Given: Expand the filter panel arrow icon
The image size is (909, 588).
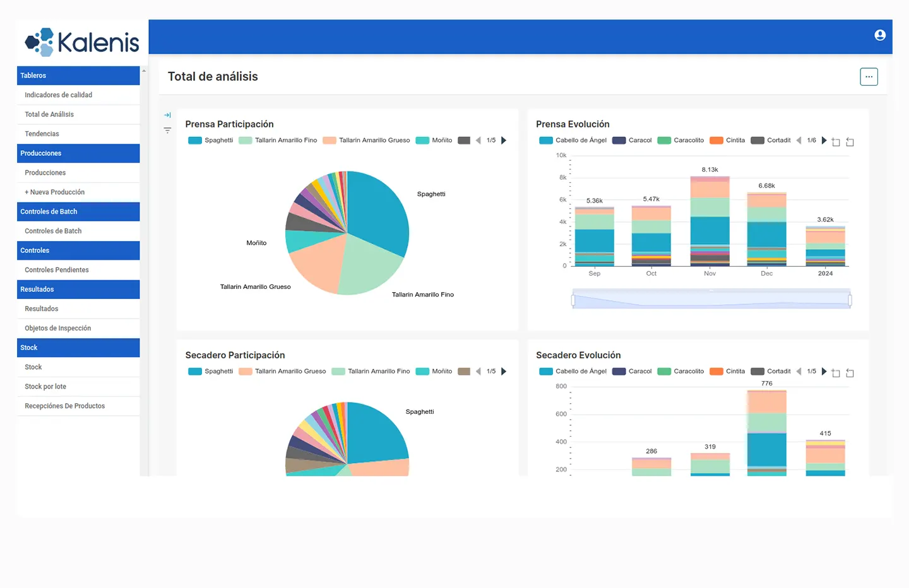Looking at the screenshot, I should [x=167, y=115].
